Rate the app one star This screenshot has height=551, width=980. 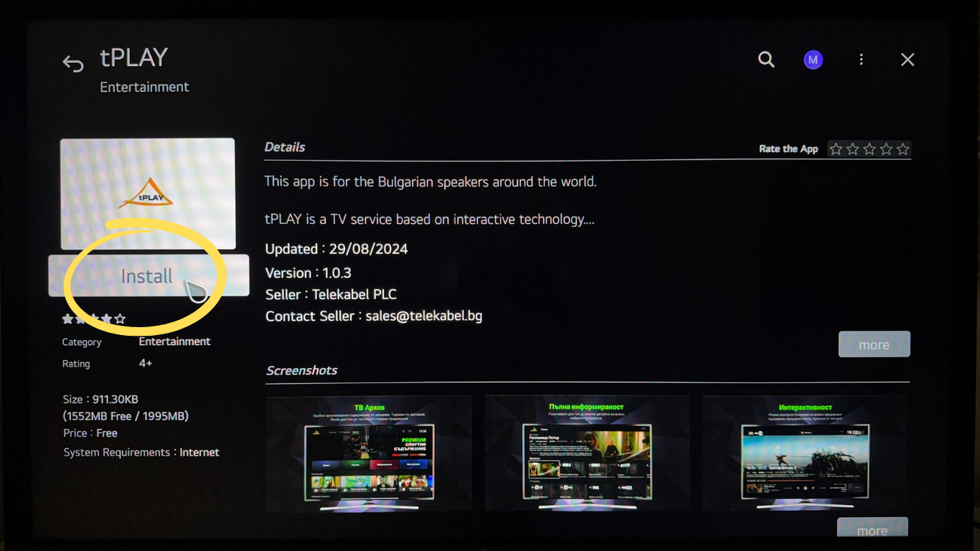coord(836,149)
